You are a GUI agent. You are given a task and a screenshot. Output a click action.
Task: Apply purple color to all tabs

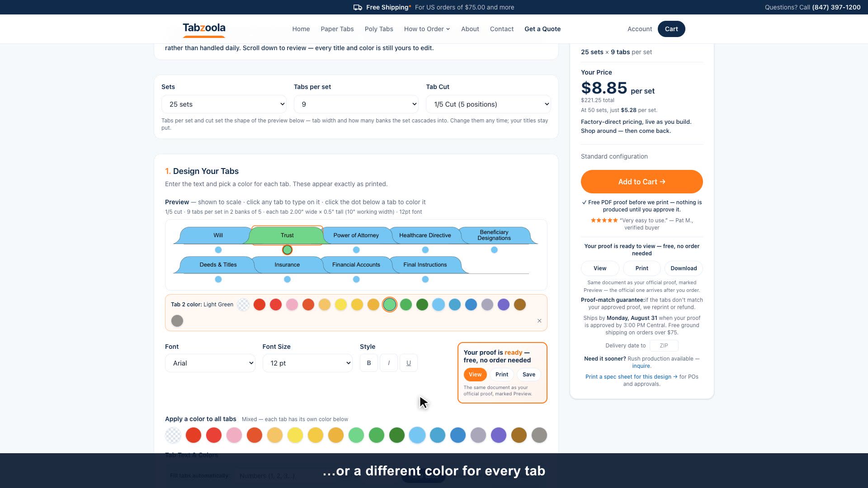499,435
